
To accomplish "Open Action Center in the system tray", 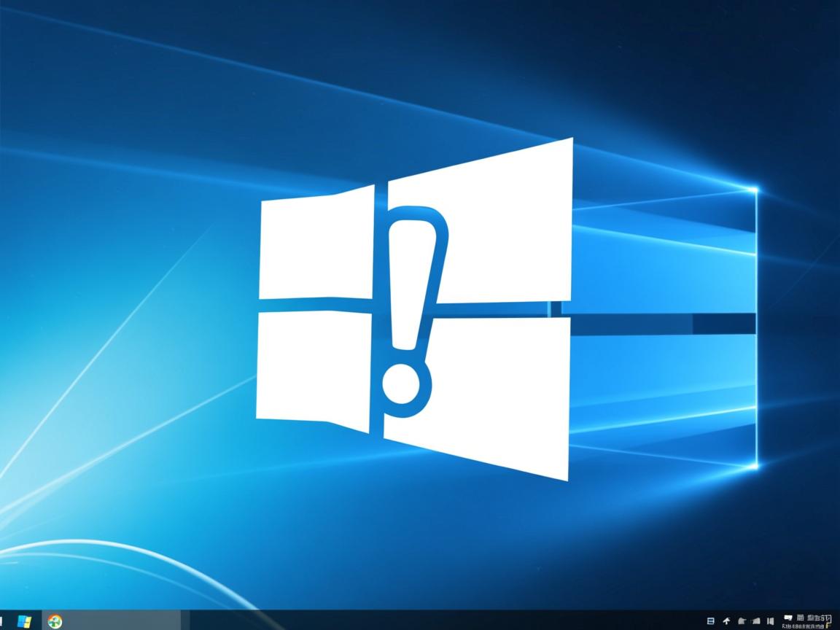I will point(830,619).
